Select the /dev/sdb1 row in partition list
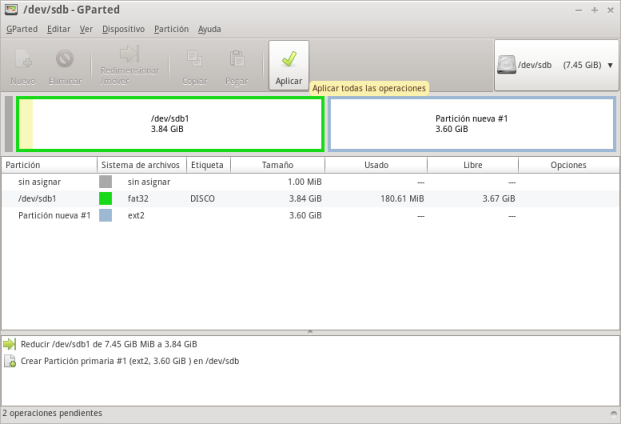621x424 pixels. pyautogui.click(x=36, y=199)
